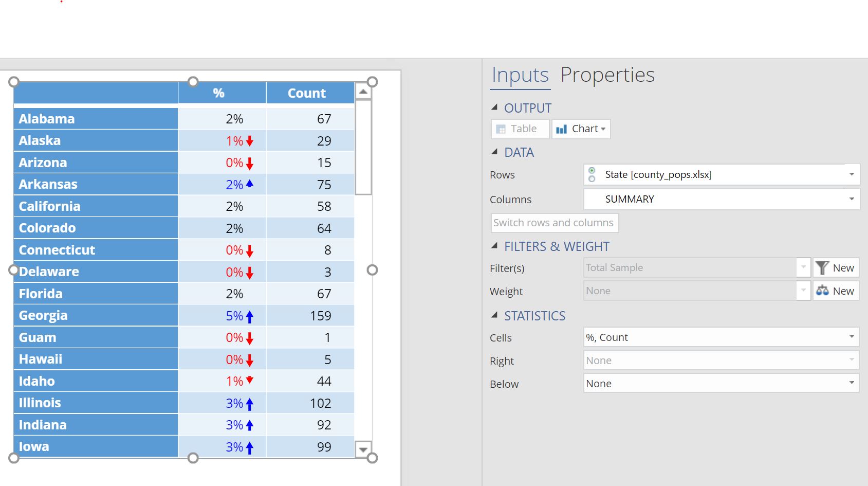Open the Columns dropdown showing SUMMARY
868x486 pixels.
tap(852, 199)
